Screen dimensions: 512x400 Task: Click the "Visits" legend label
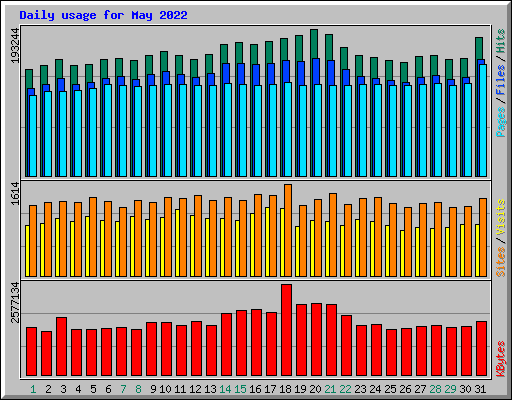(x=501, y=218)
